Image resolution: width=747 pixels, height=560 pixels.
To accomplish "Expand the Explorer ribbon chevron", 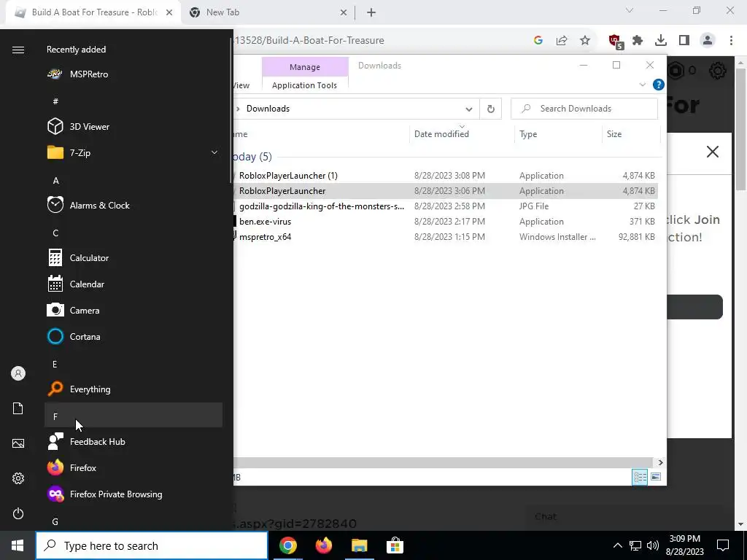I will [x=642, y=85].
